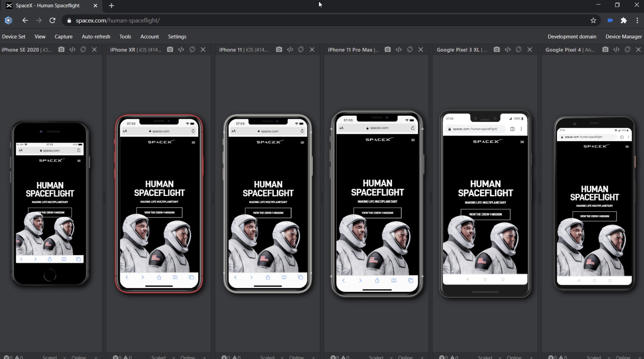Expand the Scaled dropdown under iPhone 11 Pro Max

click(379, 357)
